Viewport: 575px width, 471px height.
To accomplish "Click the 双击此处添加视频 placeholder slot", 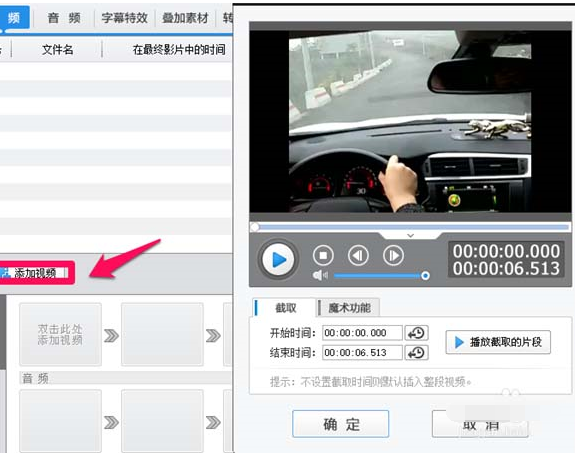I will pos(60,335).
